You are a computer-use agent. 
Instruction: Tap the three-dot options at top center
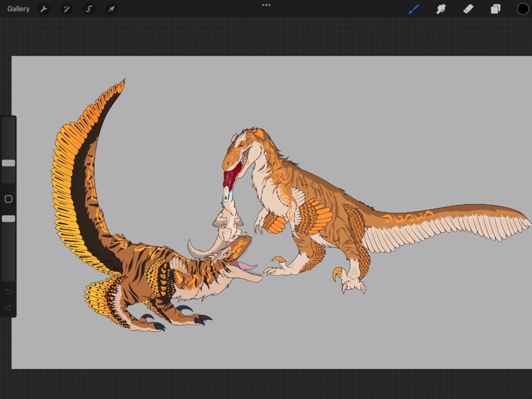pos(266,5)
